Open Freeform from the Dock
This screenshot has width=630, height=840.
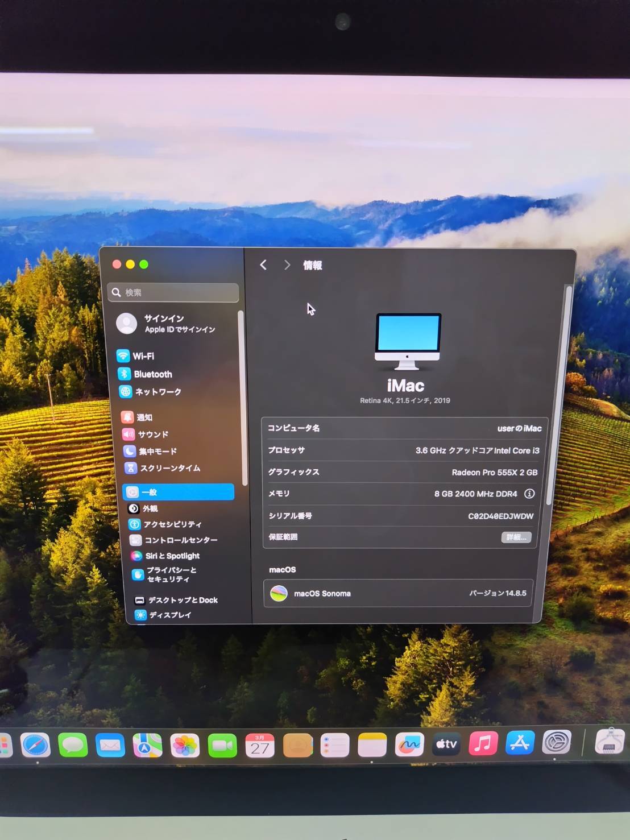409,745
